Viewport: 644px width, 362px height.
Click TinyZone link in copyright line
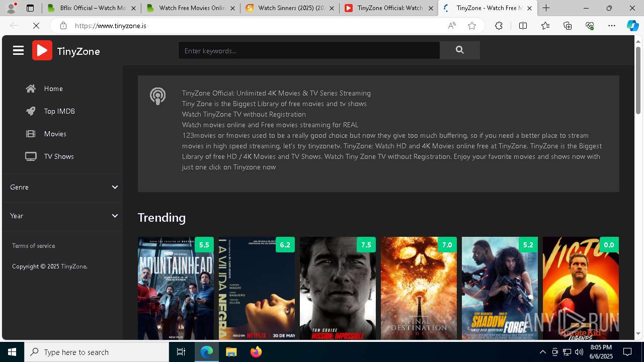click(73, 266)
